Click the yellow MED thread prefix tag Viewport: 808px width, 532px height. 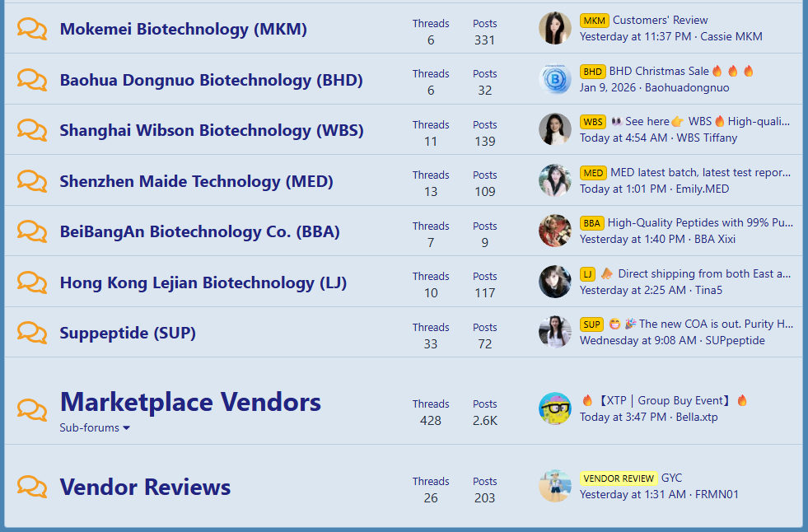[x=593, y=173]
